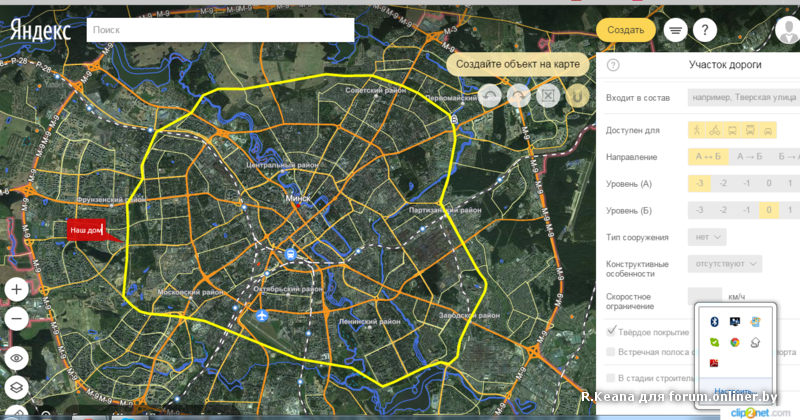Open help via the header question mark
Screen dimensions: 800x420
click(705, 30)
